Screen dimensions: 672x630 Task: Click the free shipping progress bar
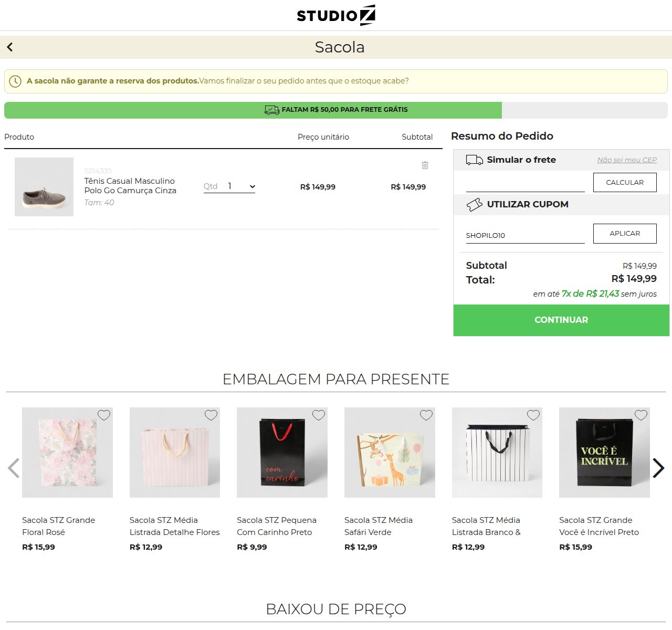[x=336, y=110]
